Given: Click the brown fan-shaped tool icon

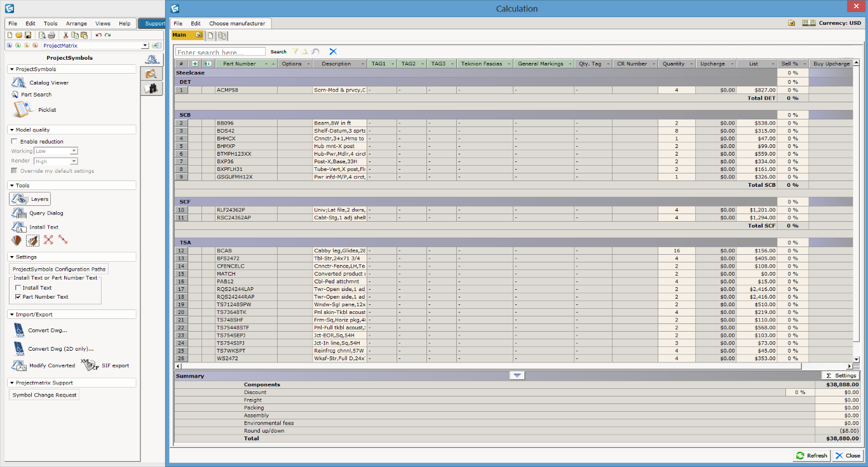Looking at the screenshot, I should 17,240.
